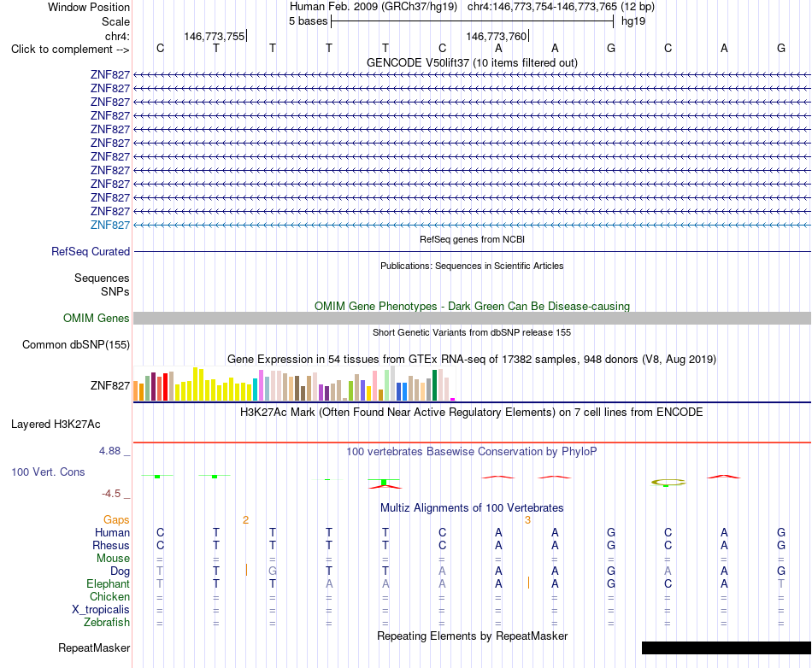Click the 'C' base in Elephant row
Screen dimensions: 812x668
tap(668, 583)
